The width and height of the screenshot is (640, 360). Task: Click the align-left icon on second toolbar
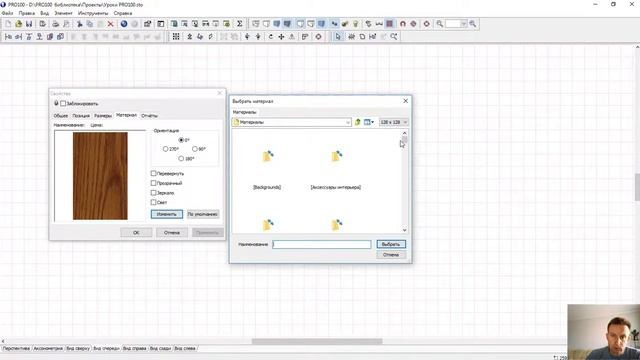8,37
